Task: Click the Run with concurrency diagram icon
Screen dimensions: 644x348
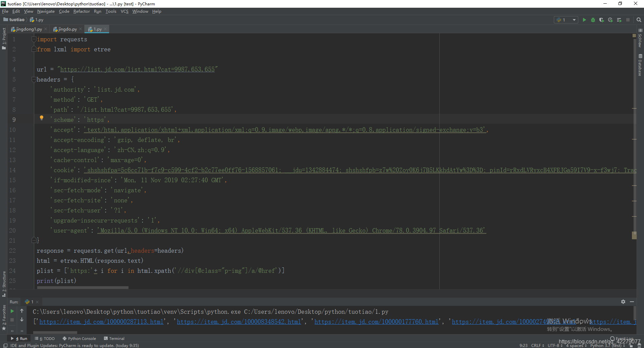Action: [x=619, y=20]
